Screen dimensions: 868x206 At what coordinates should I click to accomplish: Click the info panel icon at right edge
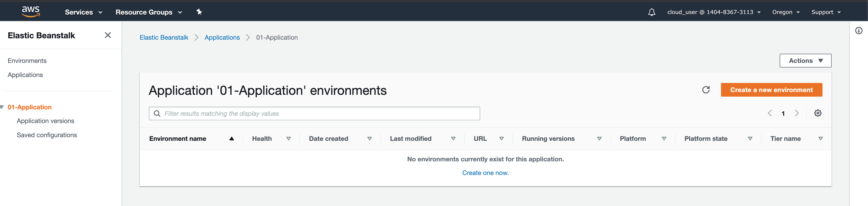(x=859, y=31)
